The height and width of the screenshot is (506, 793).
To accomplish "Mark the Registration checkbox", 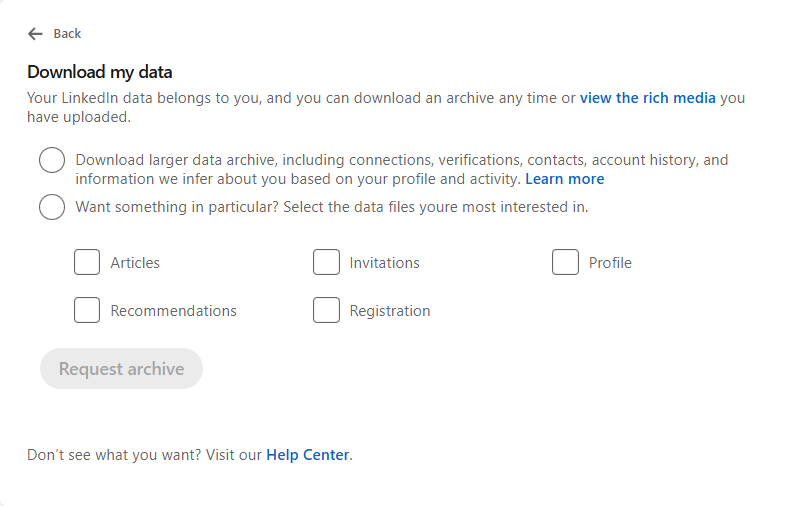I will 326,310.
